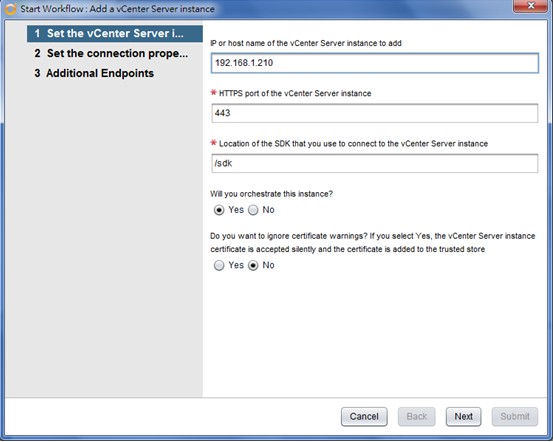Focus the IP or host name field
The image size is (553, 442).
click(x=375, y=63)
